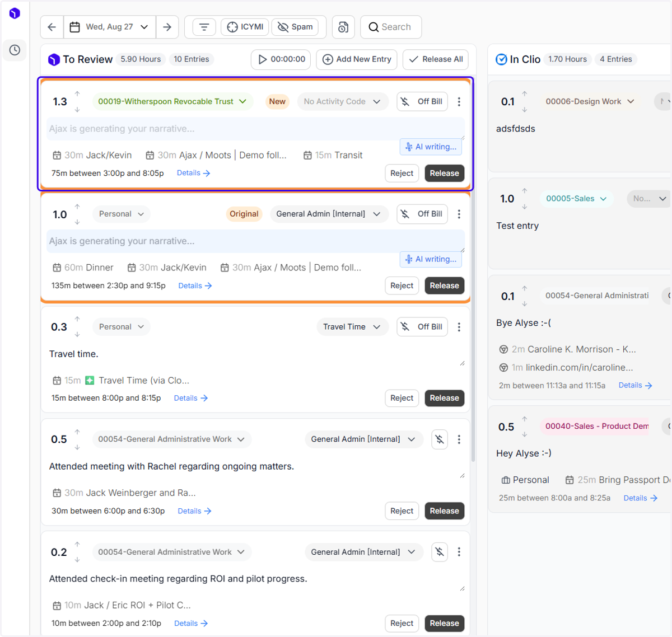Open Details link for 2:00p check-in entry
672x637 pixels.
pyautogui.click(x=192, y=623)
